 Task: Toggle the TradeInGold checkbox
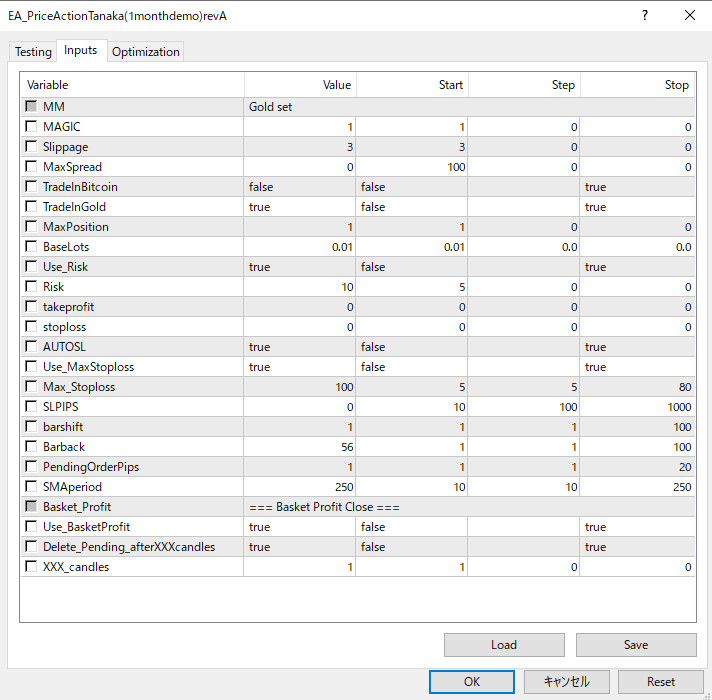tap(31, 207)
